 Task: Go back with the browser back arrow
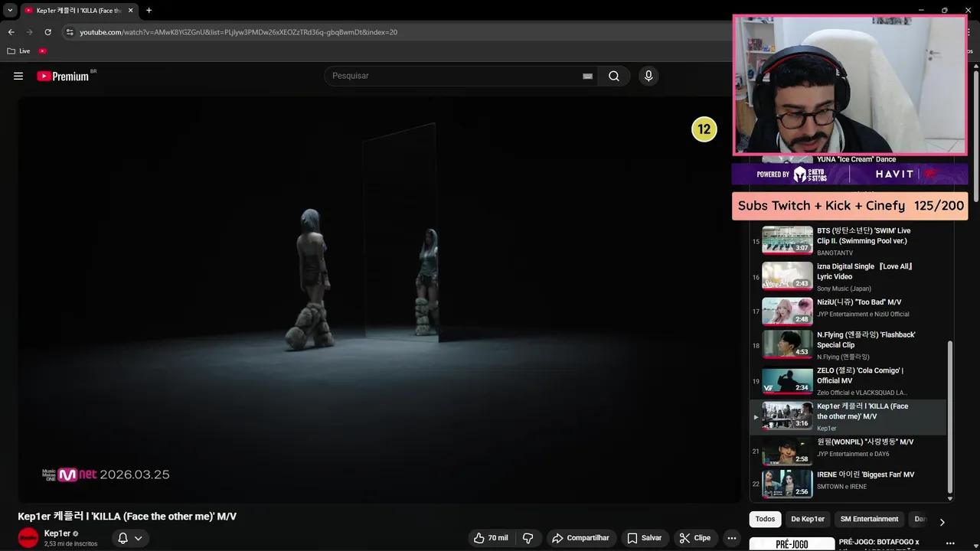tap(11, 32)
